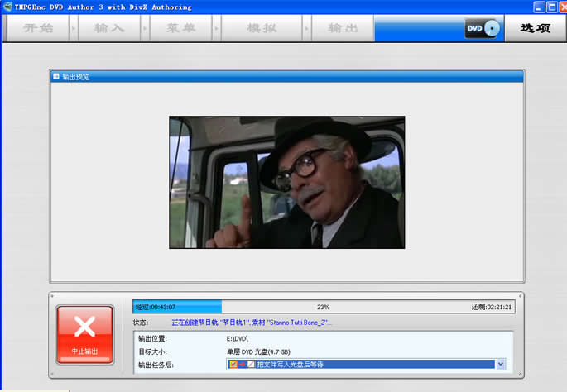Click the arrow after the 输入 step

click(145, 28)
